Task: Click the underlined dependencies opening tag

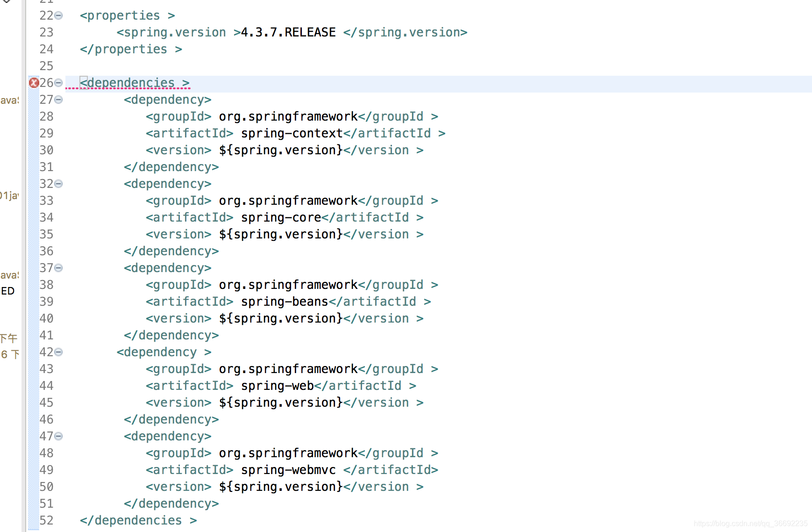Action: 135,83
